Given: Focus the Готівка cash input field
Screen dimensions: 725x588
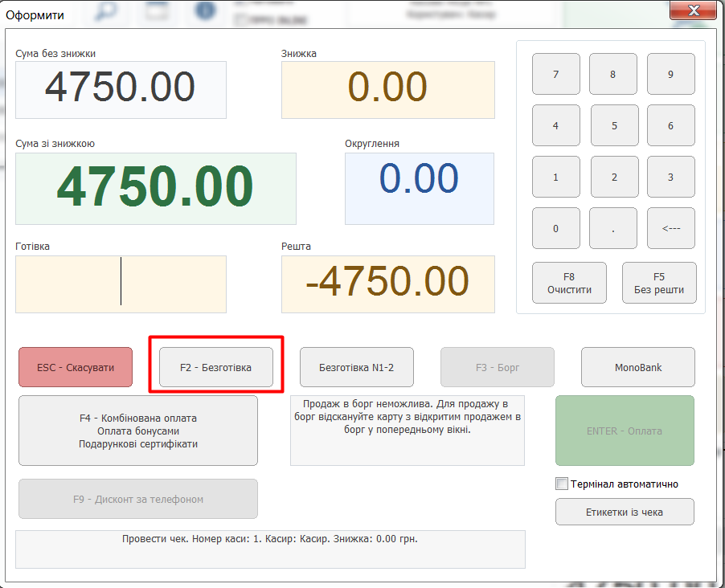Looking at the screenshot, I should point(121,284).
